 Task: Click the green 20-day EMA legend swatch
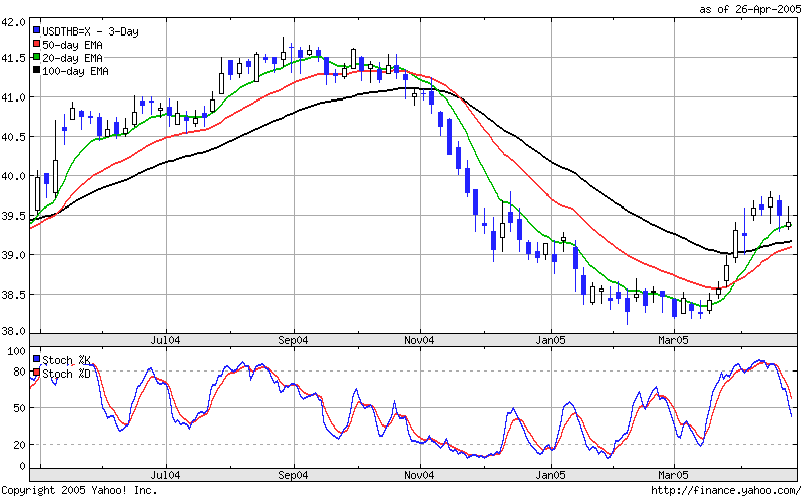pos(36,57)
